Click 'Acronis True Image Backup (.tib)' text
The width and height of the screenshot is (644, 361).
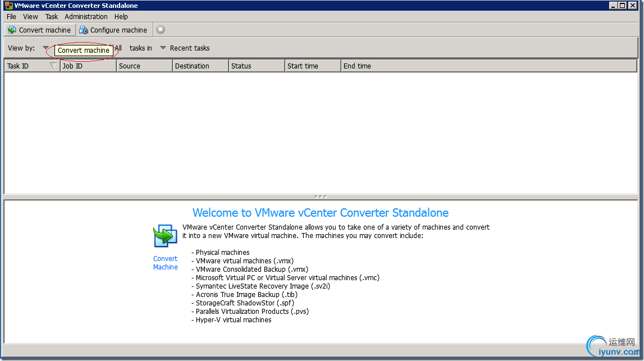(246, 294)
